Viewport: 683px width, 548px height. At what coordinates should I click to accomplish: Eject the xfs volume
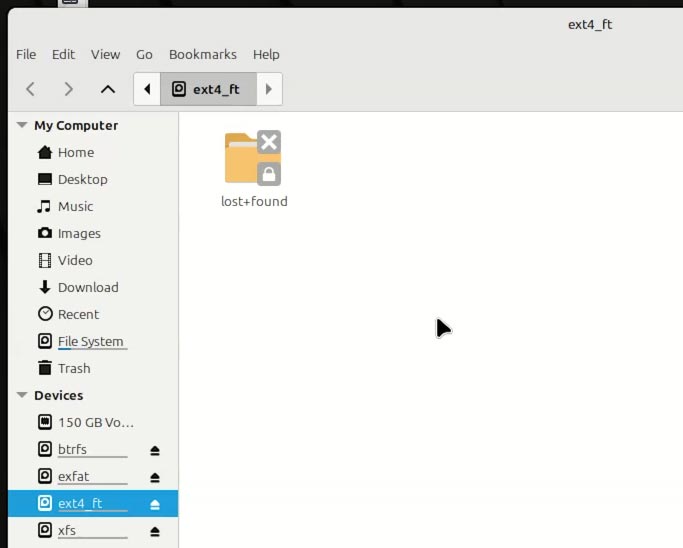pos(155,531)
